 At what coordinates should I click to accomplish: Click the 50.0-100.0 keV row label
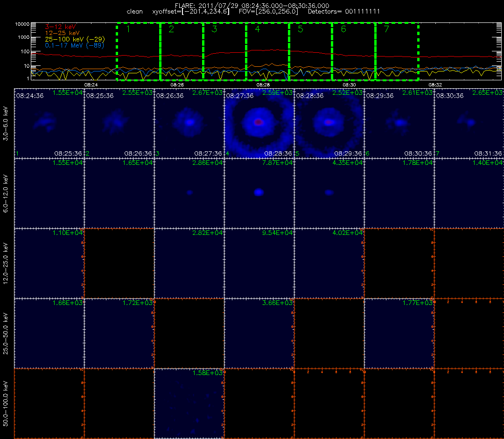[x=6, y=404]
